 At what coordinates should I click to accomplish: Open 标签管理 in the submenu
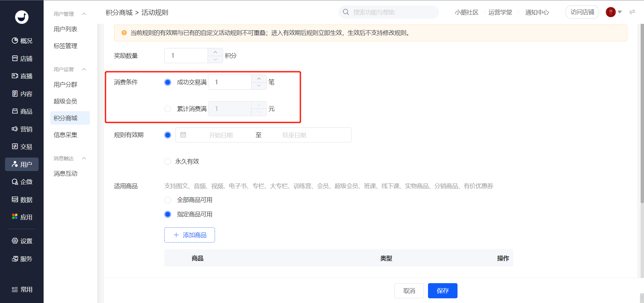tap(65, 46)
